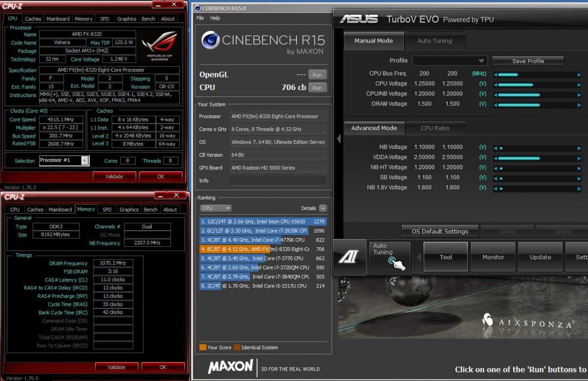Select the Auto Tuning tab in TurboV

click(x=435, y=41)
